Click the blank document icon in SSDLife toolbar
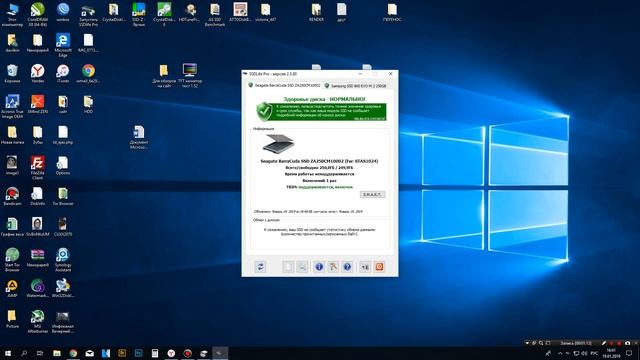This screenshot has height=360, width=640. tap(288, 267)
